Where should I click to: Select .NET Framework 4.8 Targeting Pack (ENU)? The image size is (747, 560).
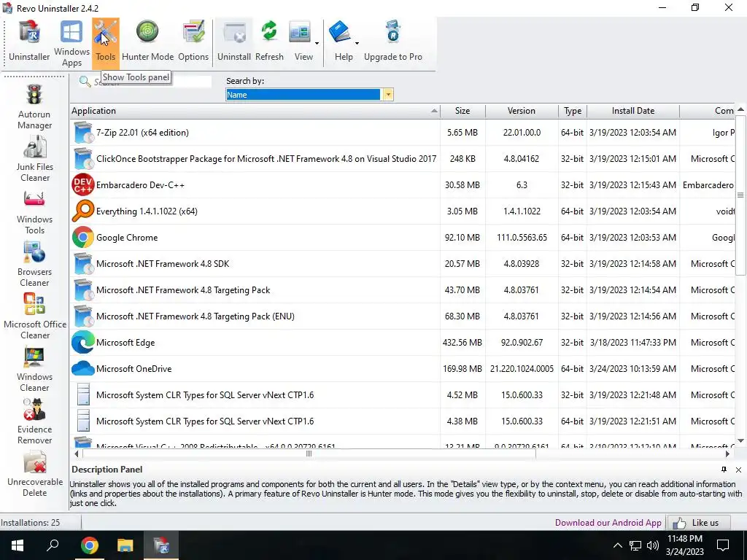point(403,316)
